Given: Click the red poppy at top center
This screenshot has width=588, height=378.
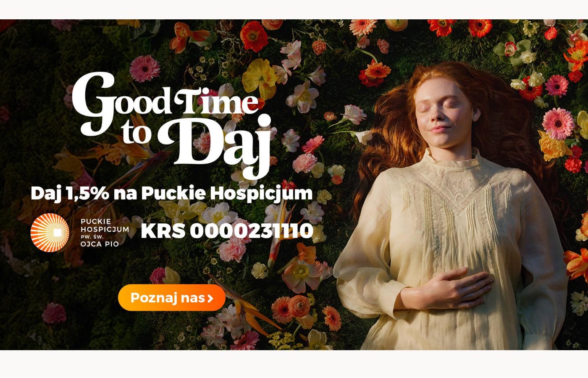Looking at the screenshot, I should pos(254,36).
